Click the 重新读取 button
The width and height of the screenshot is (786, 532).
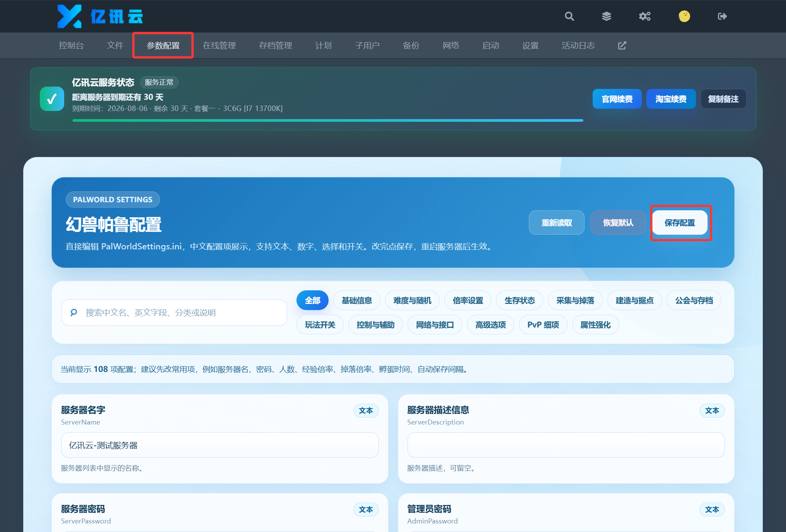point(556,223)
